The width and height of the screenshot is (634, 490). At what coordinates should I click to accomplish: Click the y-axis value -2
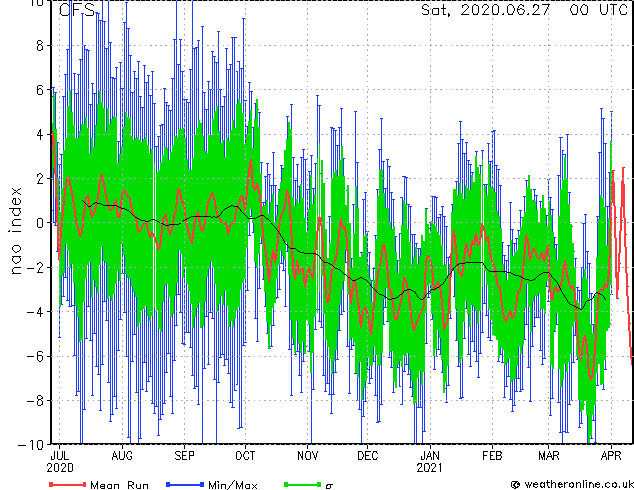pos(35,268)
